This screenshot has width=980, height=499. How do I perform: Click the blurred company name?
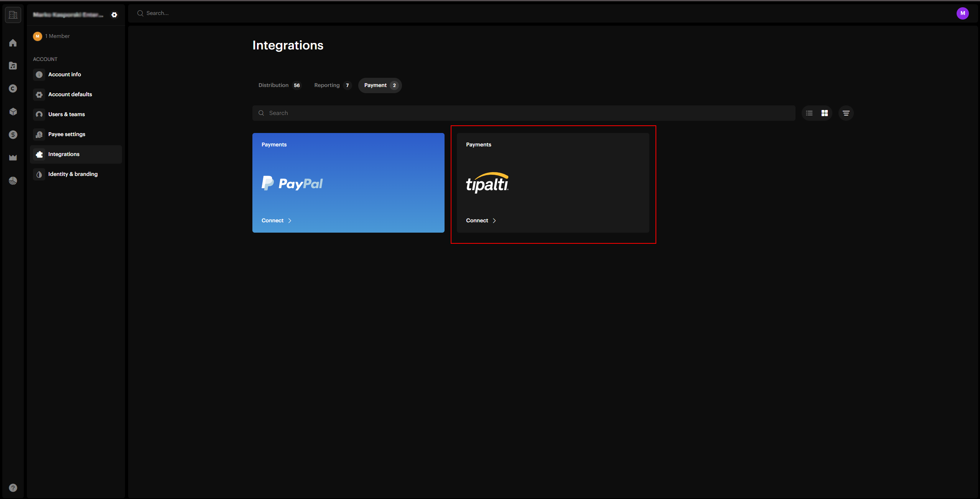[68, 15]
